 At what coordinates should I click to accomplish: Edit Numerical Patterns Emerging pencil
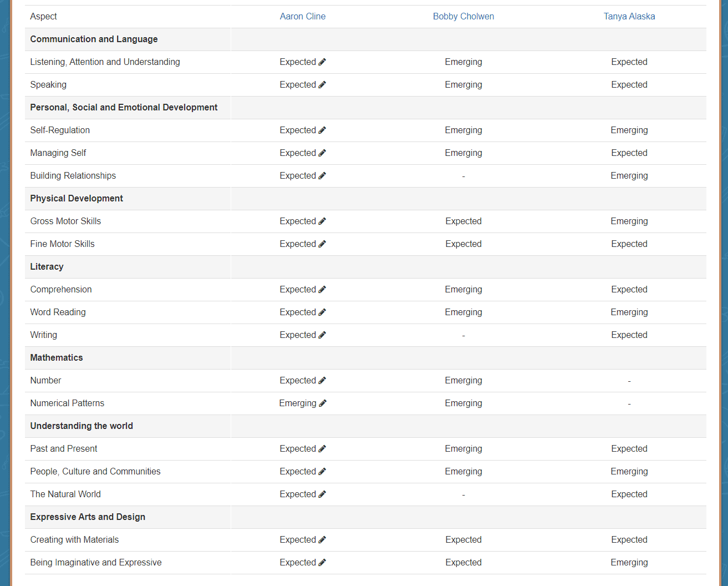pos(323,403)
